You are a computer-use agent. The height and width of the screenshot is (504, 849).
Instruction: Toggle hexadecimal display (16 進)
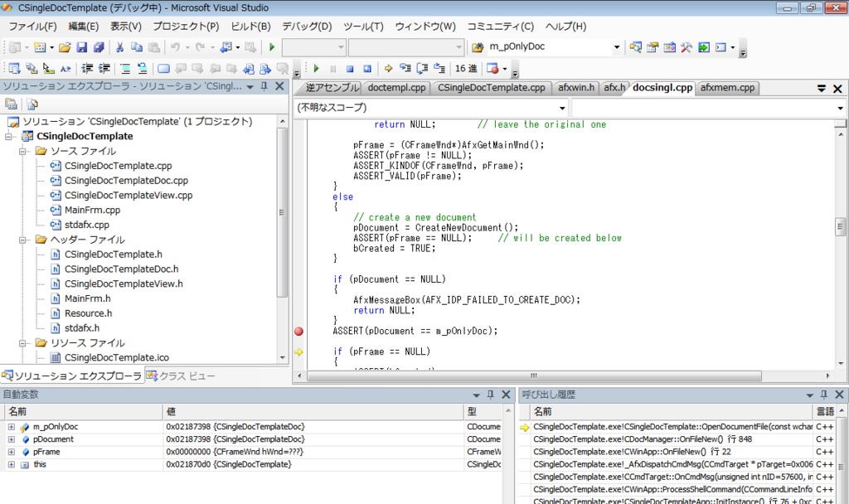click(466, 69)
